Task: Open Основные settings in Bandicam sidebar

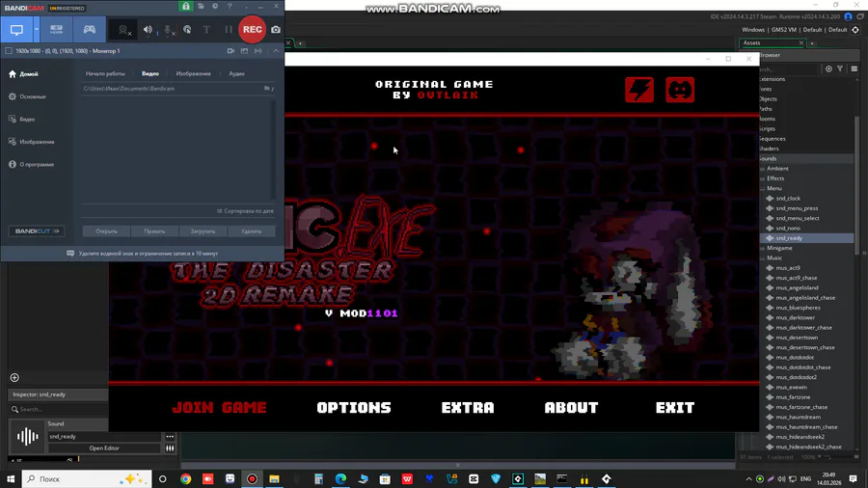Action: [28, 96]
